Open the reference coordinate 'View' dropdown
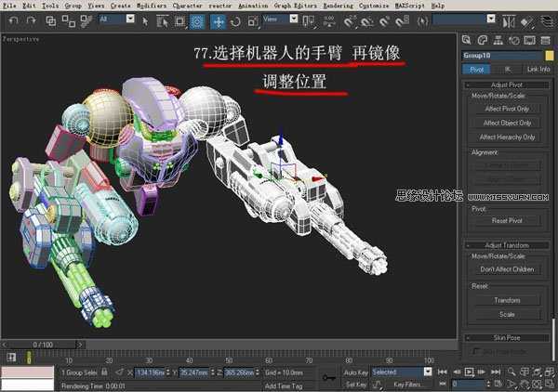The image size is (558, 392). pos(294,19)
